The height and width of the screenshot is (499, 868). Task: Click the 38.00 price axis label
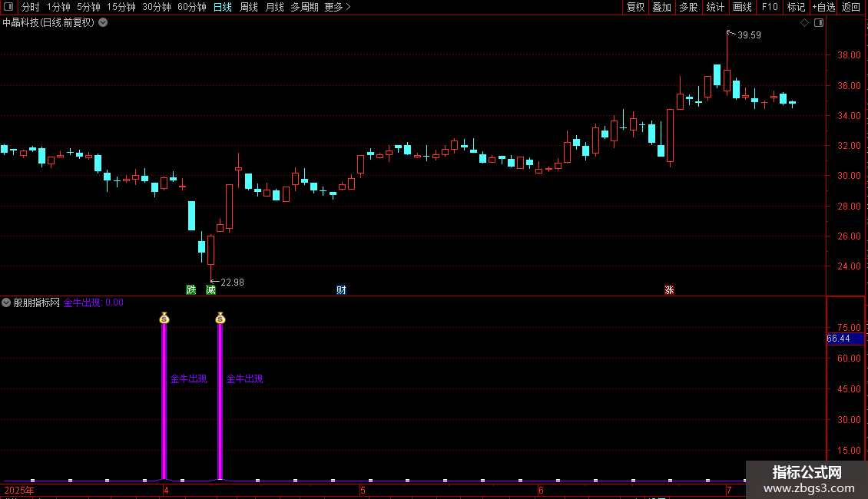point(849,55)
